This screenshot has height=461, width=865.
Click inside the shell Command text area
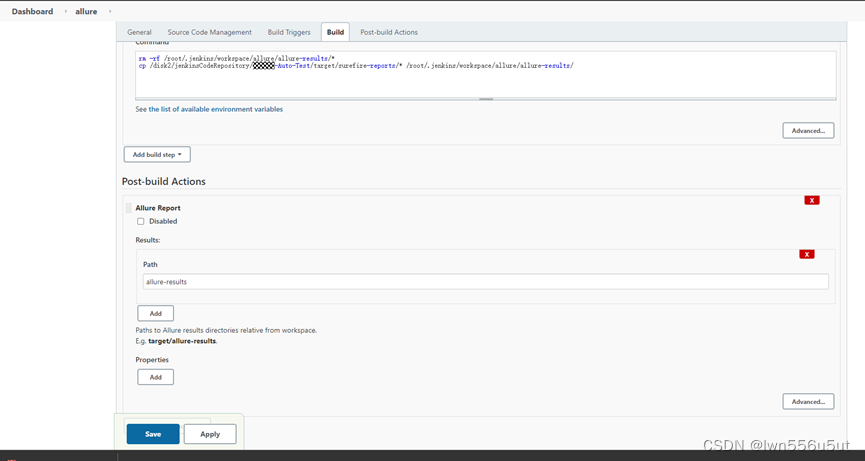click(485, 74)
